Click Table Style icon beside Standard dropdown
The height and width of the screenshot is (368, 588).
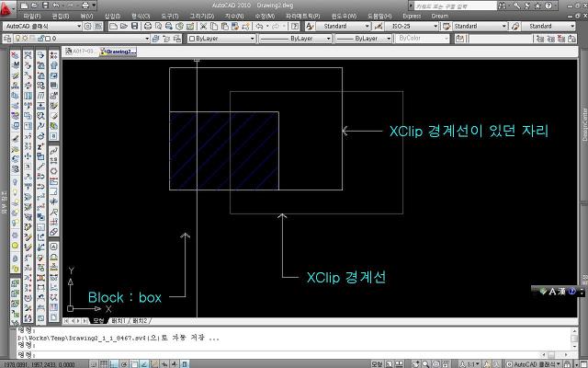[x=447, y=26]
